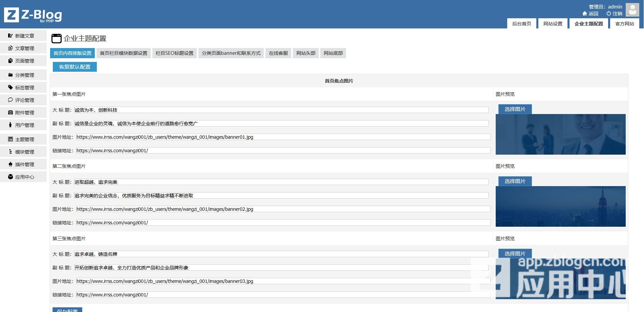Open 评论管理 in the sidebar

tap(23, 100)
